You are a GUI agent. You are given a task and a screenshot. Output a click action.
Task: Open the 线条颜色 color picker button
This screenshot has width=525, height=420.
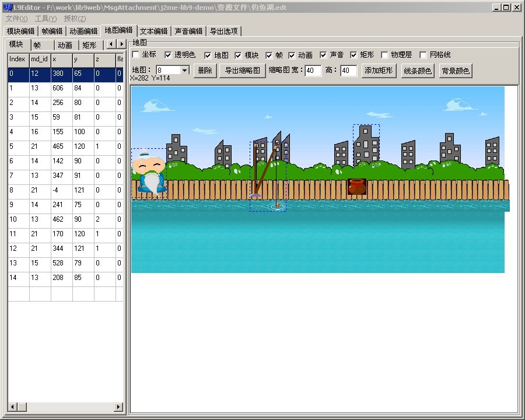coord(418,71)
